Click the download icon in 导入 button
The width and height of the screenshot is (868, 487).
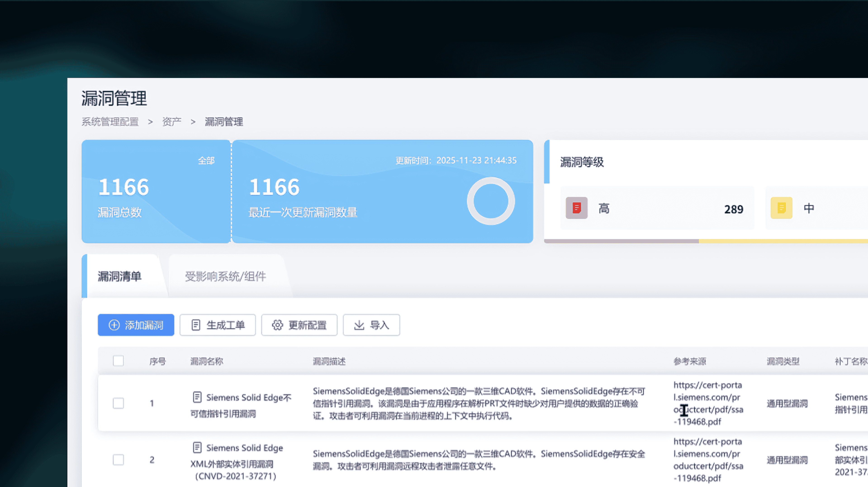[x=359, y=325]
